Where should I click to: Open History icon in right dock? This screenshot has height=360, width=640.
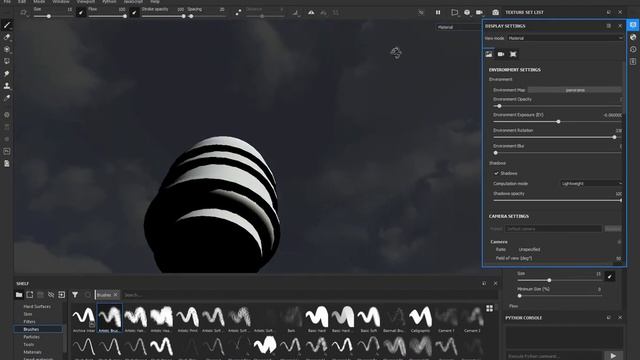[633, 49]
